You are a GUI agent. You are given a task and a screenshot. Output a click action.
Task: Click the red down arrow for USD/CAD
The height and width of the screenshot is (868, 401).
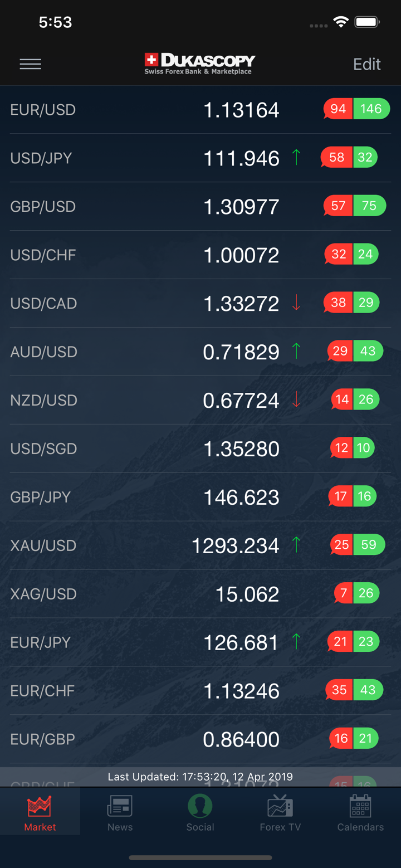(x=296, y=303)
